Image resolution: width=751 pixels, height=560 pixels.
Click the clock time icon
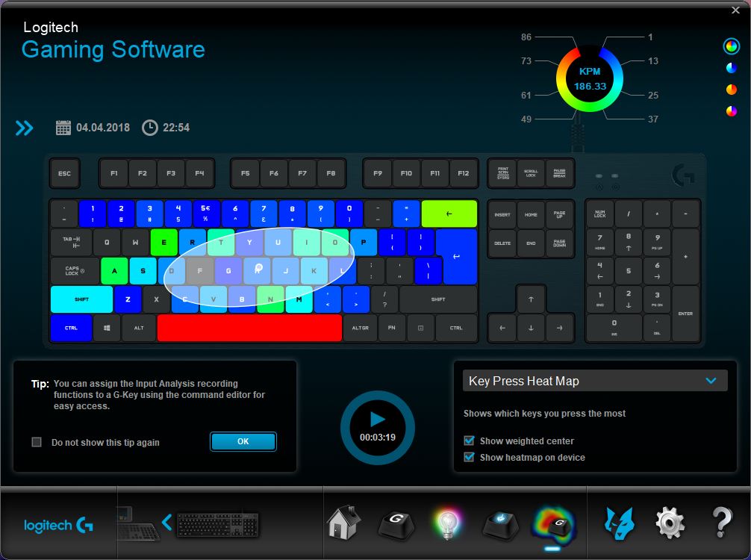click(x=150, y=128)
